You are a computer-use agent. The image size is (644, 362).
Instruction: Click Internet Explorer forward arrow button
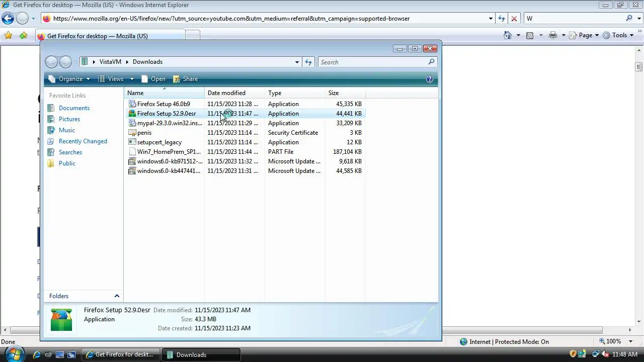(x=22, y=19)
